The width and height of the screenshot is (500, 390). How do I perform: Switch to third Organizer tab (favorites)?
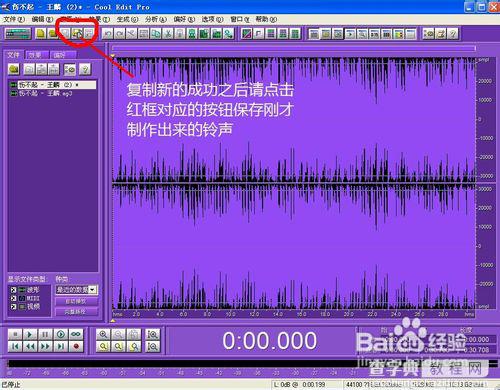click(62, 55)
